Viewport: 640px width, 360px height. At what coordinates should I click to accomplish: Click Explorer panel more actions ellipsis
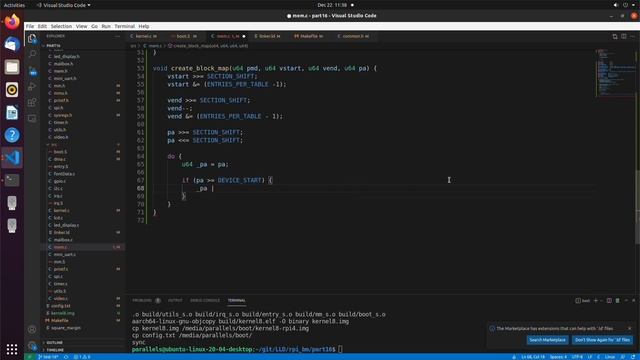[x=118, y=36]
